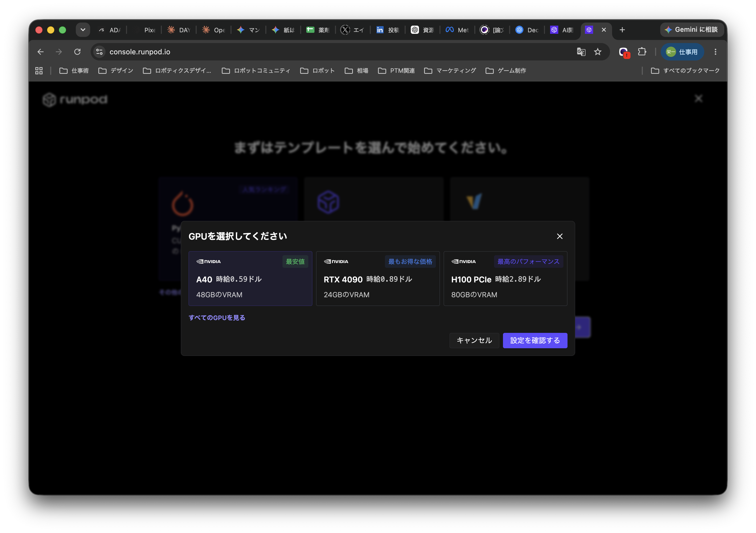Open the ロボティクスデザイ... bookmark folder
The height and width of the screenshot is (533, 756).
pos(177,70)
